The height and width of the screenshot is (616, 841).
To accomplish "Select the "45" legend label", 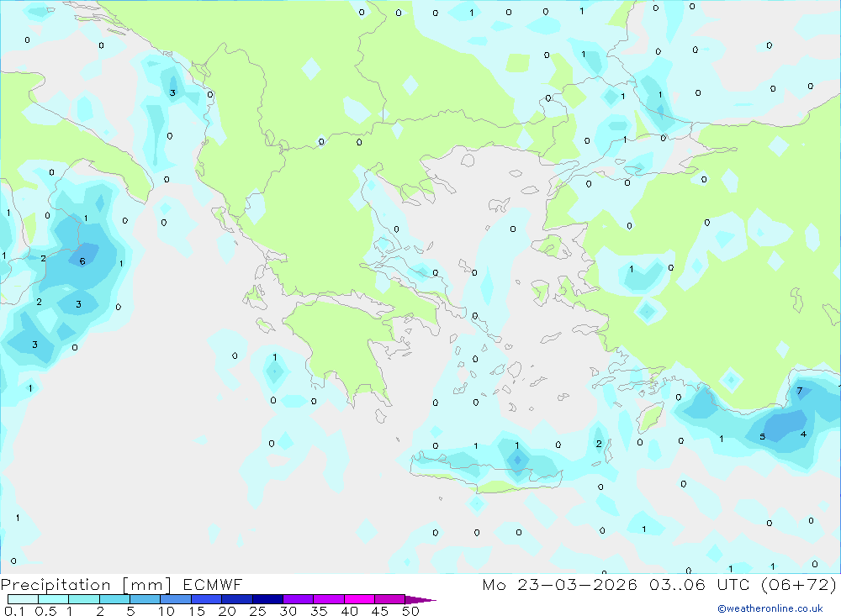I will 380,611.
